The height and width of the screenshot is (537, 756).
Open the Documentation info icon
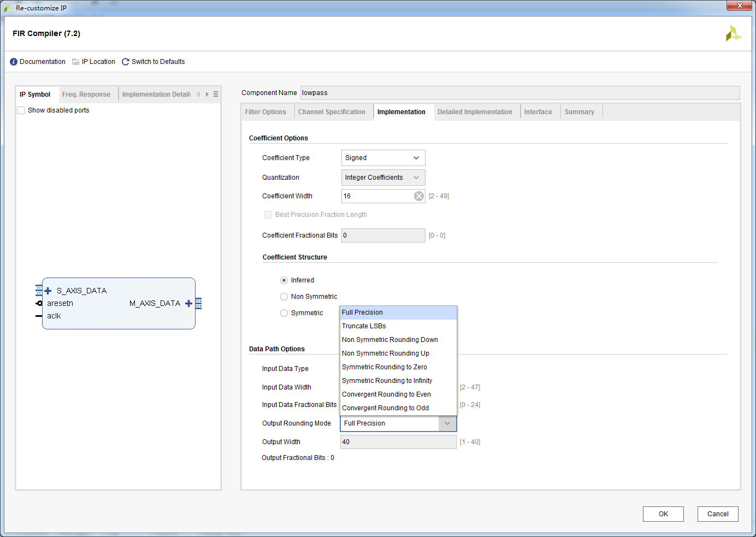14,62
